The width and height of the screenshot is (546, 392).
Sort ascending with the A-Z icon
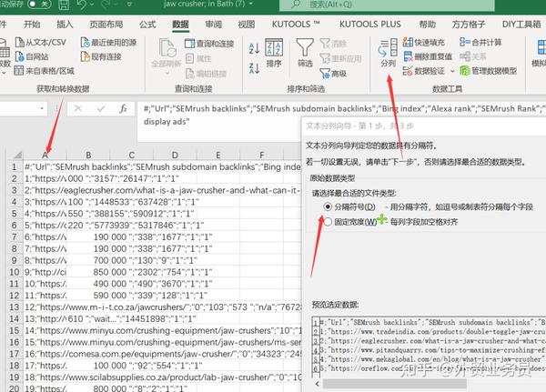tap(254, 48)
